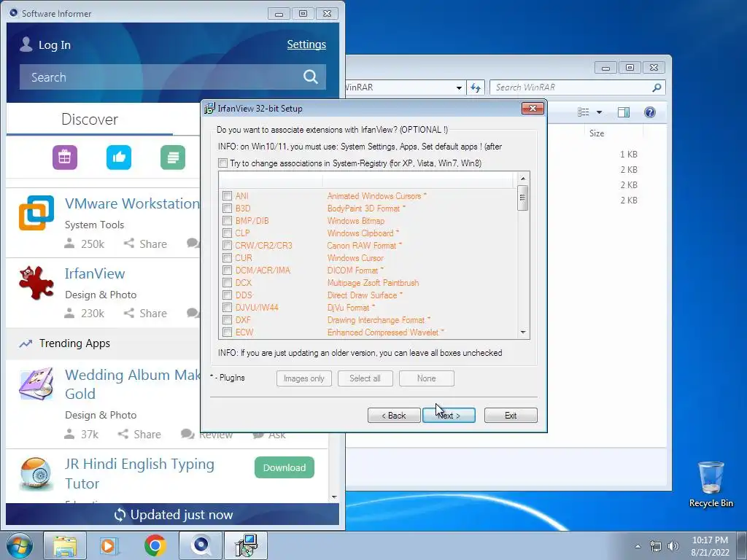Screen dimensions: 747x560
Task: Go back with the Back button
Action: [x=394, y=415]
